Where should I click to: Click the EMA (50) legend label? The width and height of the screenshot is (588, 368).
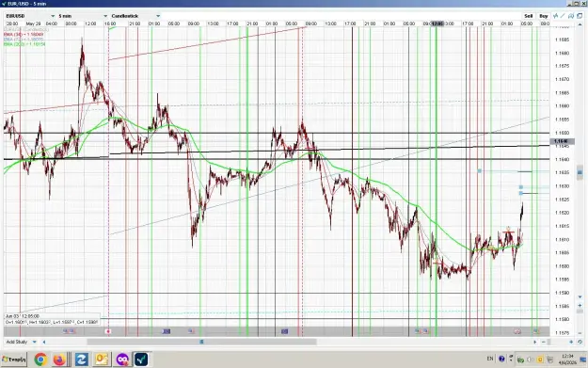[x=24, y=34]
